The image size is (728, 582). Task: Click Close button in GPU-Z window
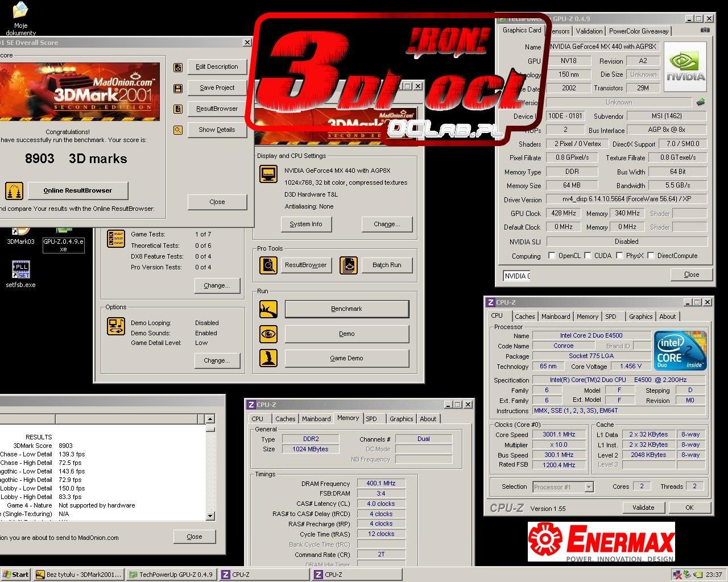point(692,275)
